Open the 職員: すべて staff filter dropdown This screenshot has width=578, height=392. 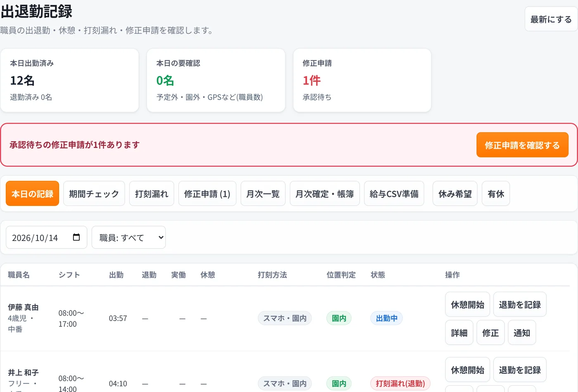128,237
